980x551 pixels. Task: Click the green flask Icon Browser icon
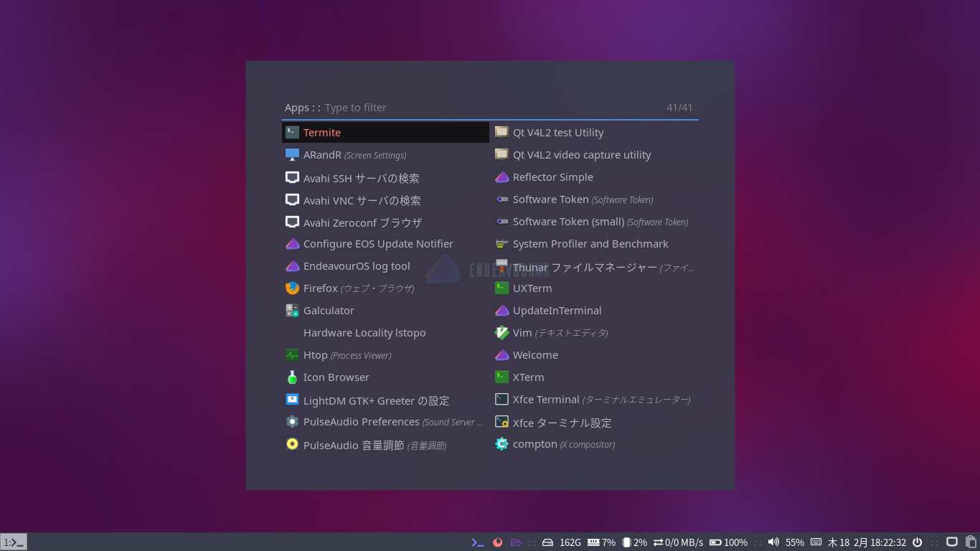coord(292,377)
